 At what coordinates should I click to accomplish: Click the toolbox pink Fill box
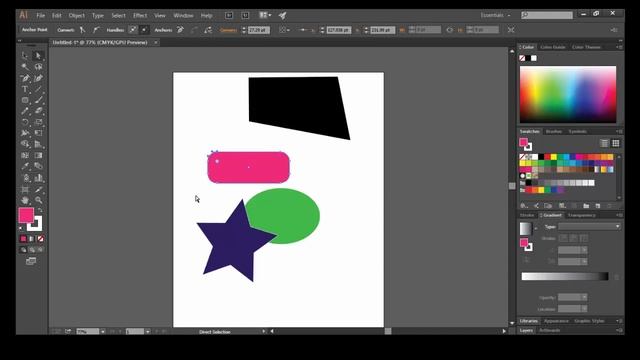point(26,215)
